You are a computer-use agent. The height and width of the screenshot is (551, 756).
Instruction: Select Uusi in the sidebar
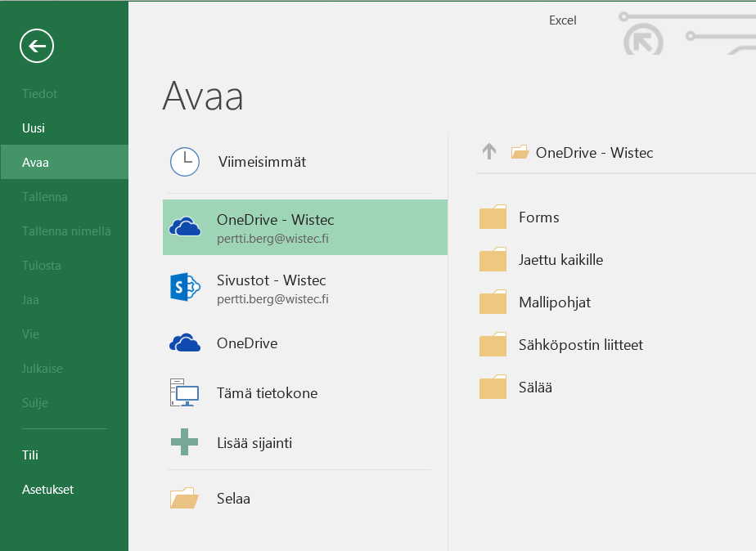(34, 128)
